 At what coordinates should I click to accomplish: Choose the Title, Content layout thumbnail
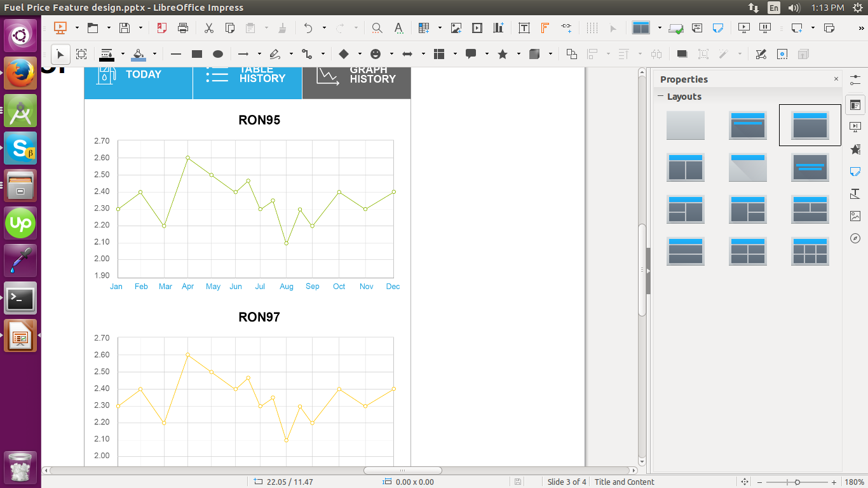810,125
